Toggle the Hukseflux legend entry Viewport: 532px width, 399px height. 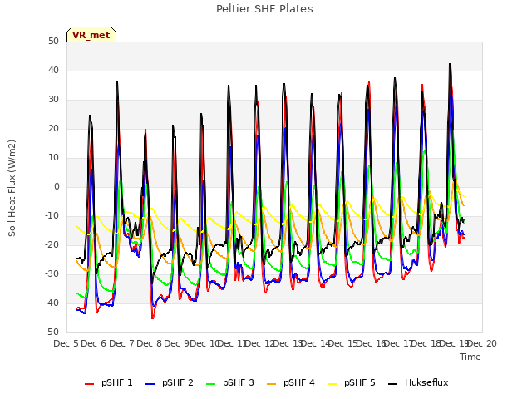coord(418,382)
